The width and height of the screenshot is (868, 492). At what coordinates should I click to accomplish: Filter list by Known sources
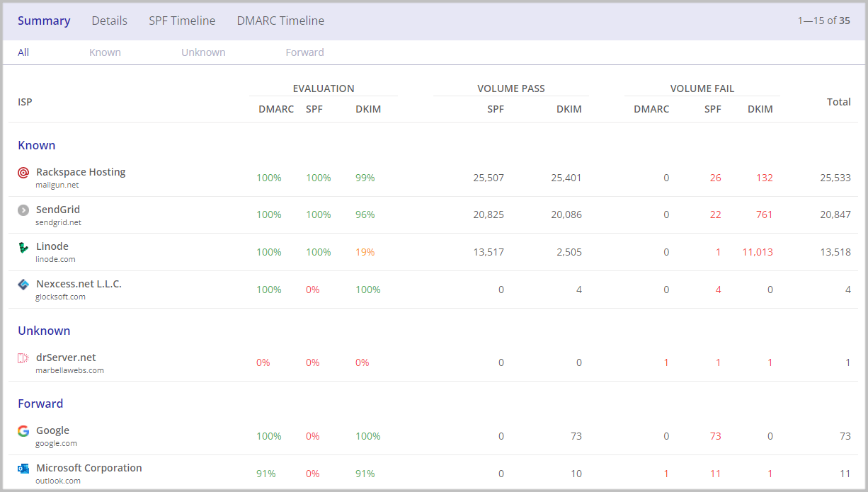(x=105, y=52)
